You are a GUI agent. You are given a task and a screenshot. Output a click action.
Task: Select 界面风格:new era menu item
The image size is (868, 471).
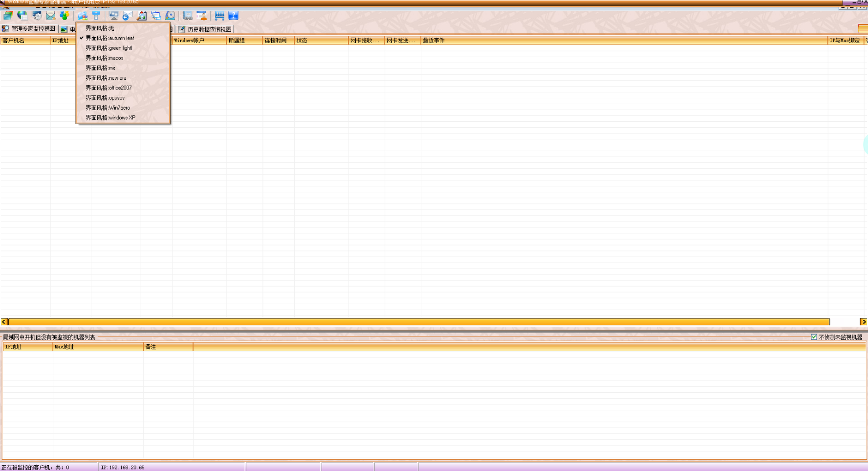(123, 78)
